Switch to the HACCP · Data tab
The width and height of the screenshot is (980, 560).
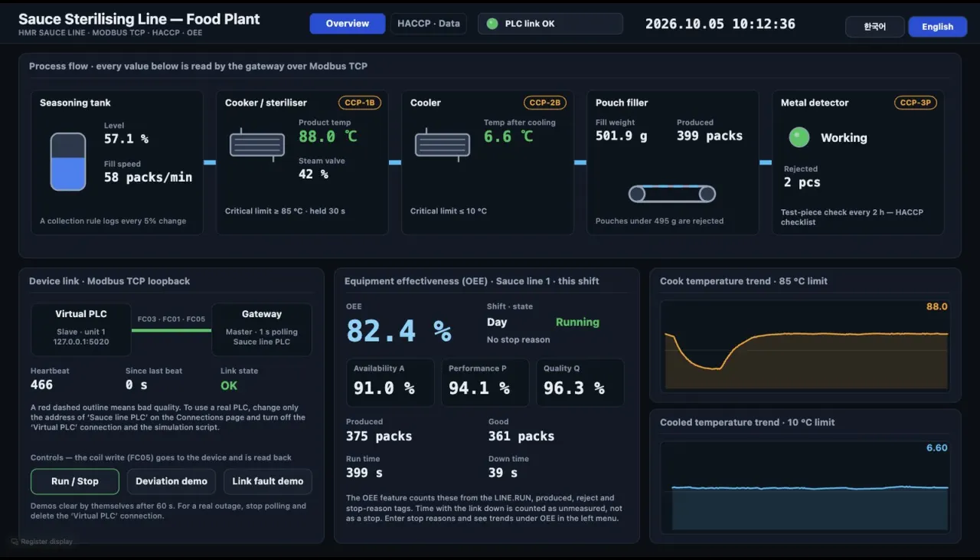(x=429, y=24)
